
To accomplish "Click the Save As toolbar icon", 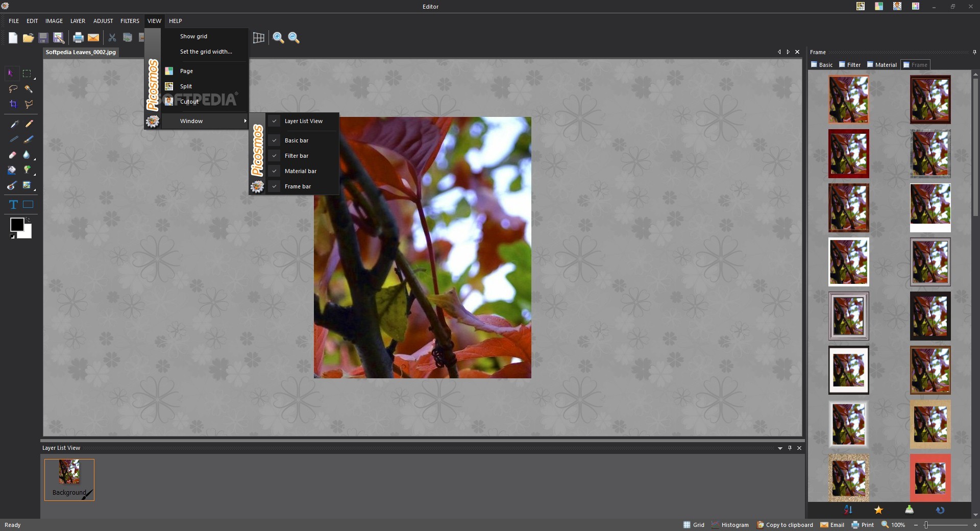I will coord(59,37).
